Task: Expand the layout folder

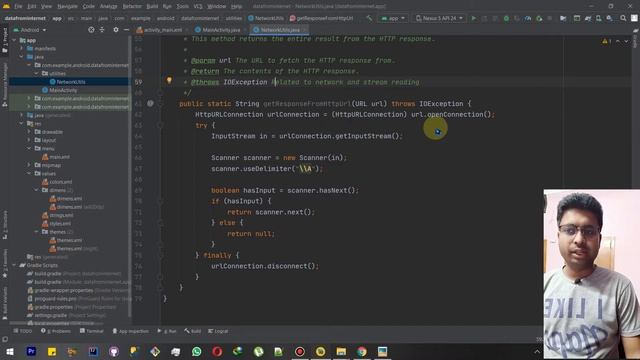Action: [29, 140]
